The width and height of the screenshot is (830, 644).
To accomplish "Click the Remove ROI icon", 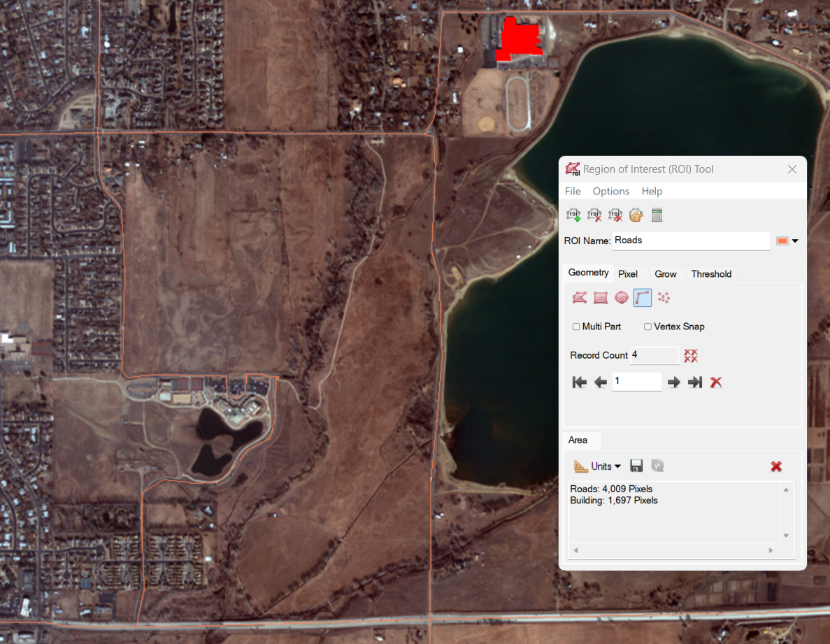I will coord(594,215).
